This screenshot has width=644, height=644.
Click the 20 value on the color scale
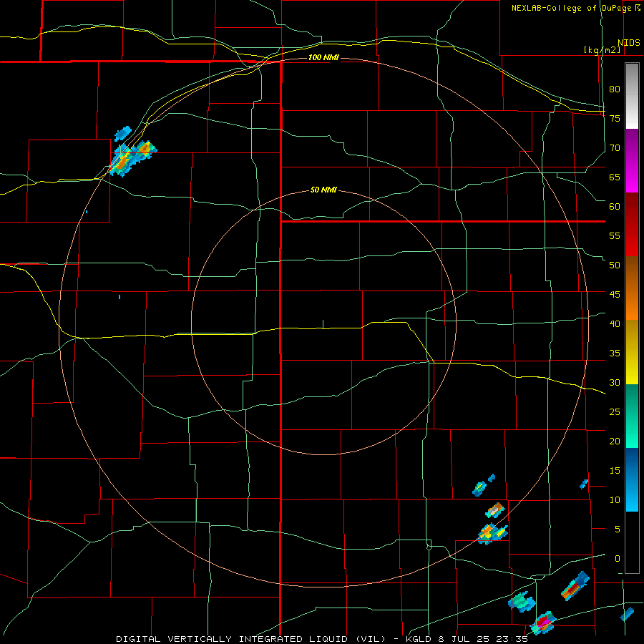(x=615, y=441)
